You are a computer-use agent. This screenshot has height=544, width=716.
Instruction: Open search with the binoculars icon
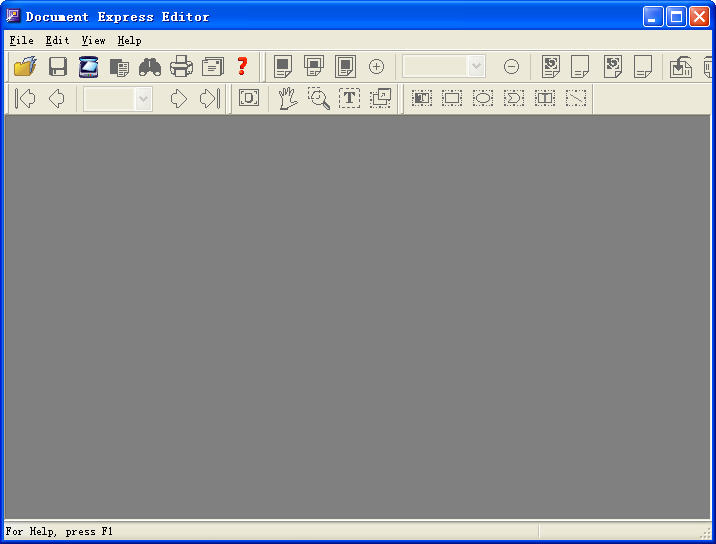coord(150,67)
